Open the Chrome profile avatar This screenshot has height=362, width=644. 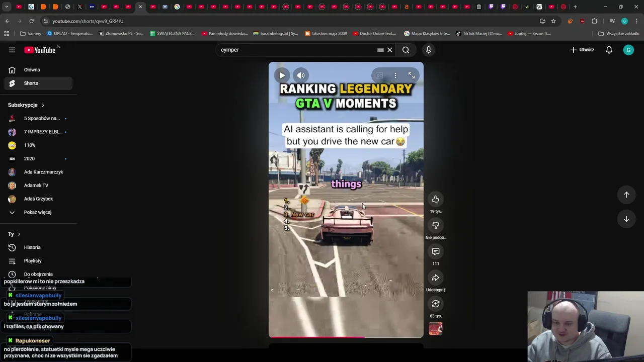624,21
